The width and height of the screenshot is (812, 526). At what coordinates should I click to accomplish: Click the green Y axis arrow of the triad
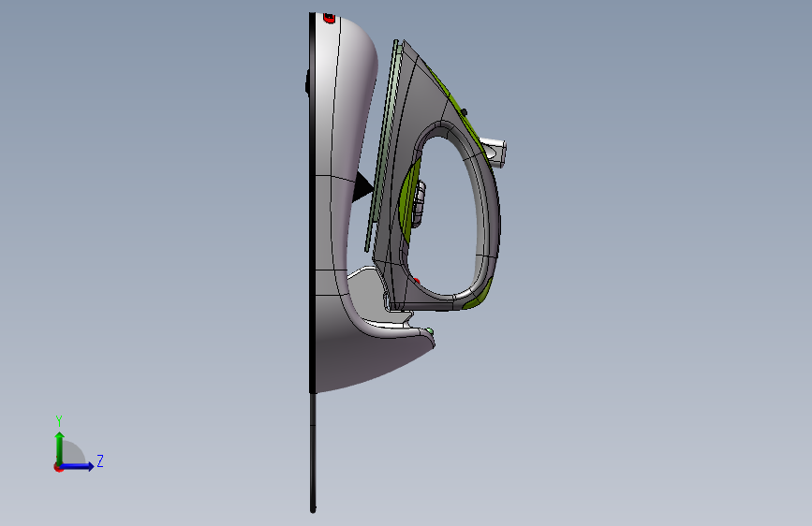point(59,447)
